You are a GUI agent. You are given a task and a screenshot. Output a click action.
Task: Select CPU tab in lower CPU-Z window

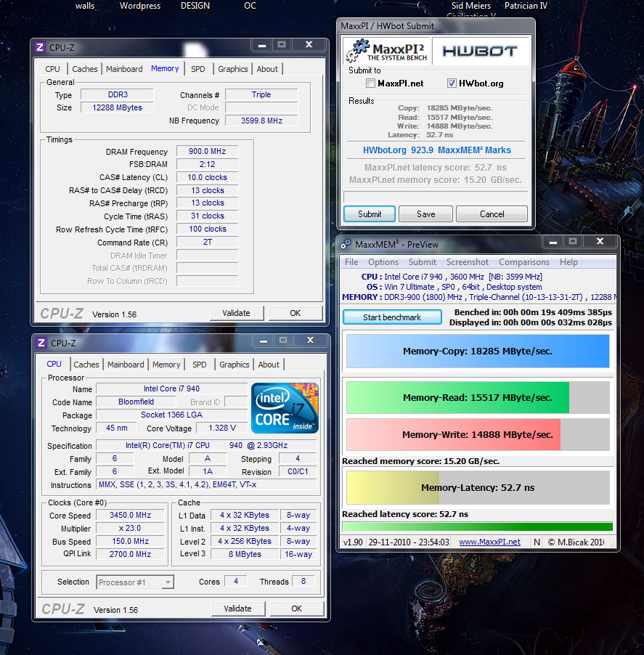[x=54, y=364]
